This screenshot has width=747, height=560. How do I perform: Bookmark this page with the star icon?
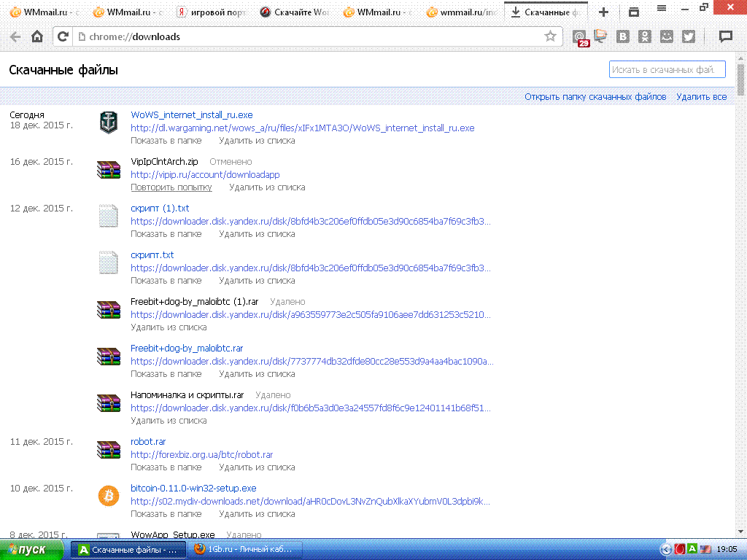[x=550, y=36]
